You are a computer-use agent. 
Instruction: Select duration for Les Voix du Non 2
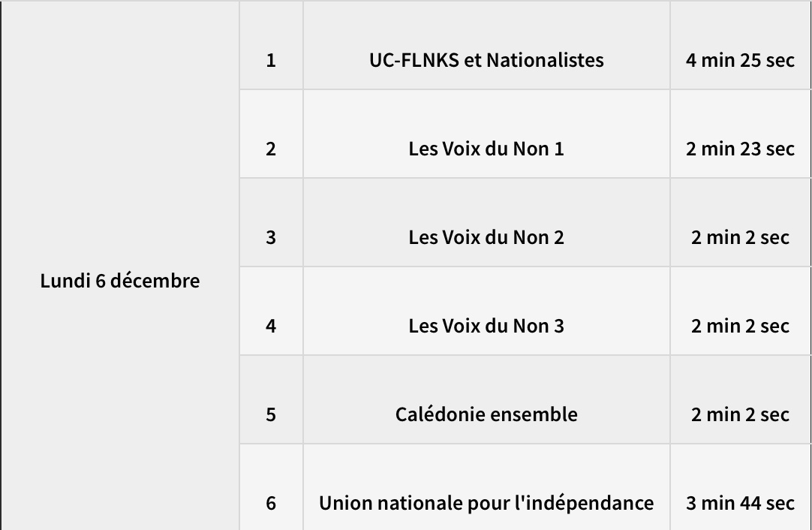point(740,238)
